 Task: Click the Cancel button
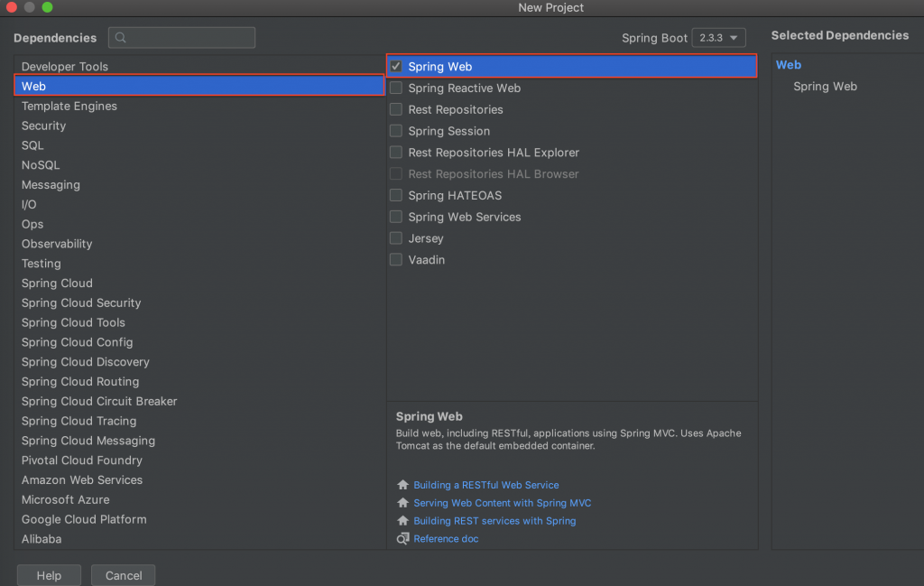coord(123,575)
